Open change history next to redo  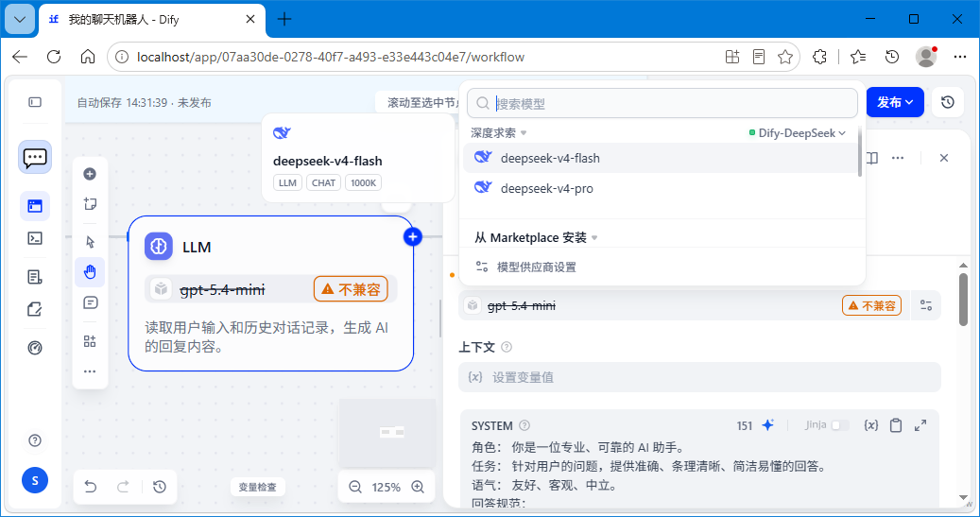(x=160, y=487)
